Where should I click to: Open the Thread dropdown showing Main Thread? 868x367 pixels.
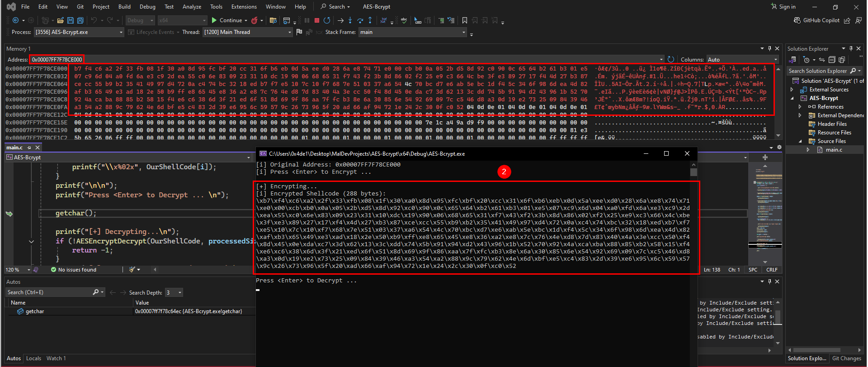coord(248,32)
